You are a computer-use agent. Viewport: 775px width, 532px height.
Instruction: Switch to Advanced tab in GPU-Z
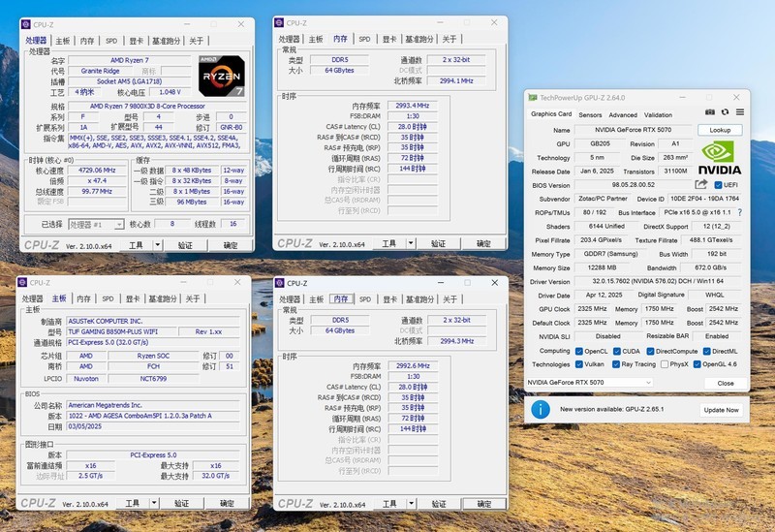coord(623,114)
